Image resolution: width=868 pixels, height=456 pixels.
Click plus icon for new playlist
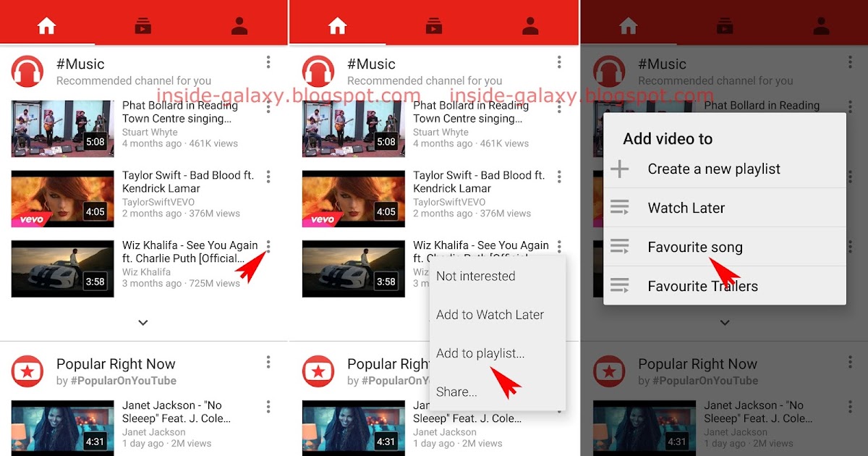coord(619,169)
